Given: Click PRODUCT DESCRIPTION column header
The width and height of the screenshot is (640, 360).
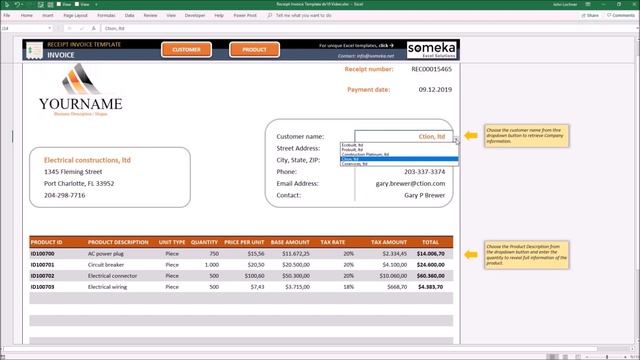Looking at the screenshot, I should click(x=118, y=242).
